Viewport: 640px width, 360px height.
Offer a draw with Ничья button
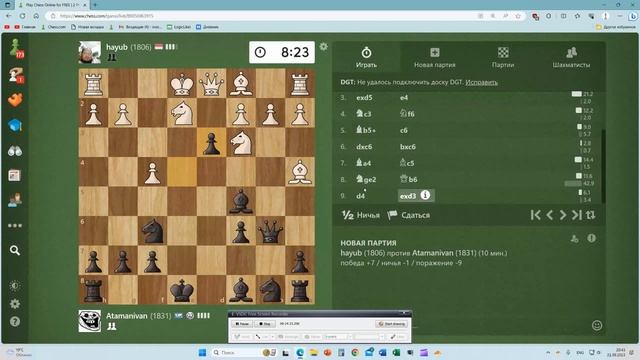[361, 215]
